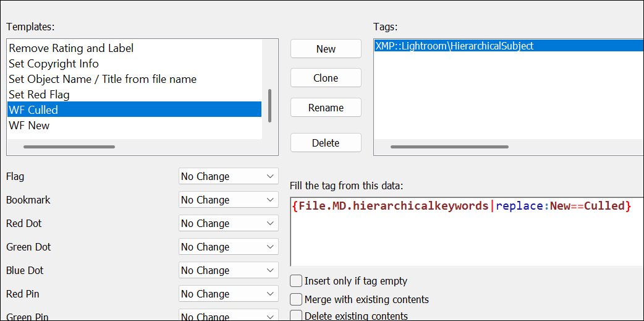The height and width of the screenshot is (321, 644).
Task: Open the Green Dot dropdown
Action: (228, 247)
